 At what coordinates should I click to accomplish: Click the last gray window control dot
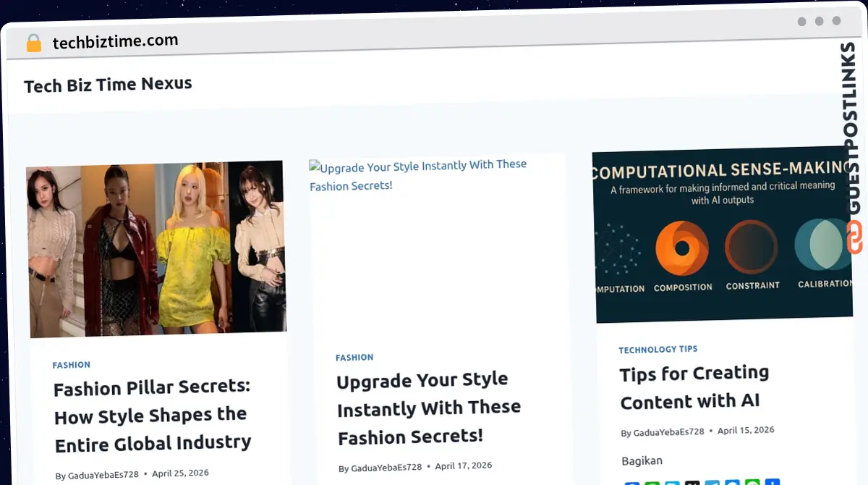837,21
